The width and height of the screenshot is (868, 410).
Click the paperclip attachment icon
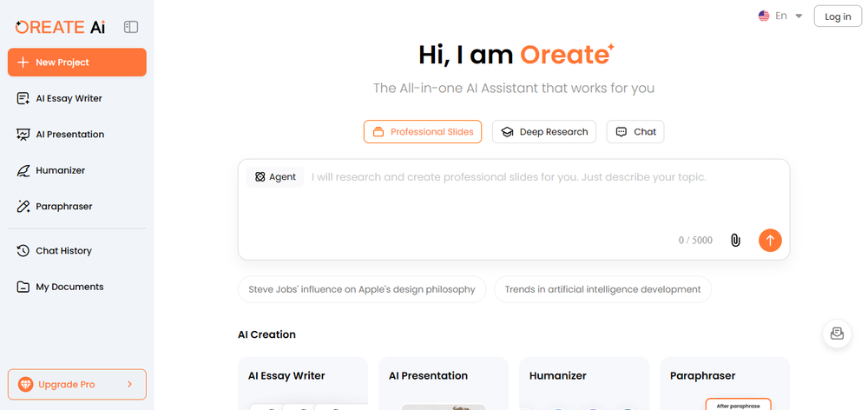[735, 240]
